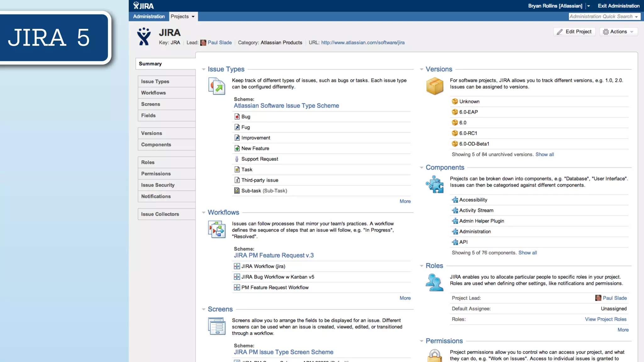Click the JIRA Workflow (jira) icon
Screen dimensions: 644x362
tap(237, 266)
